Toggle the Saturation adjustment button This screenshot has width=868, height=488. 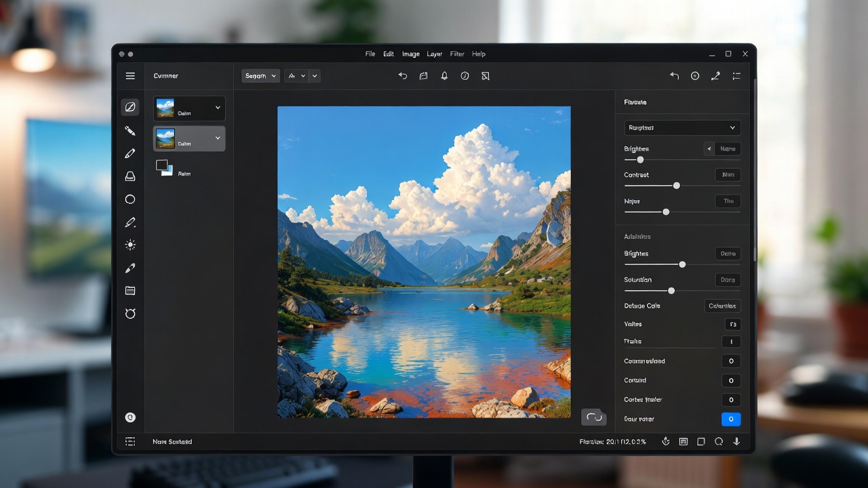(x=728, y=279)
